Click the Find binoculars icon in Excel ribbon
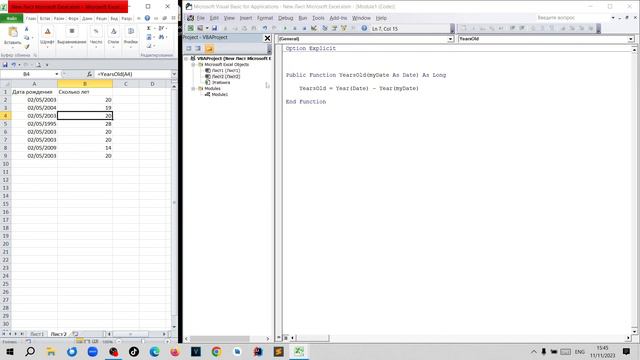This screenshot has height=360, width=640. [x=161, y=37]
